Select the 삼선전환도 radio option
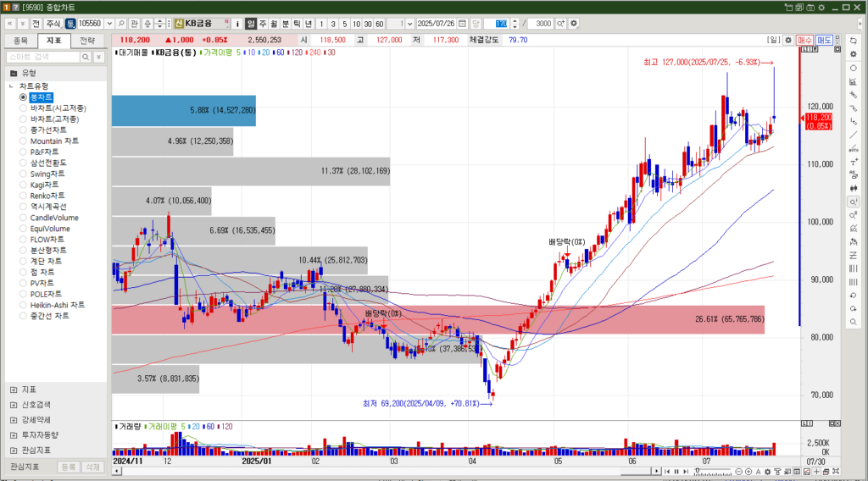 [23, 163]
